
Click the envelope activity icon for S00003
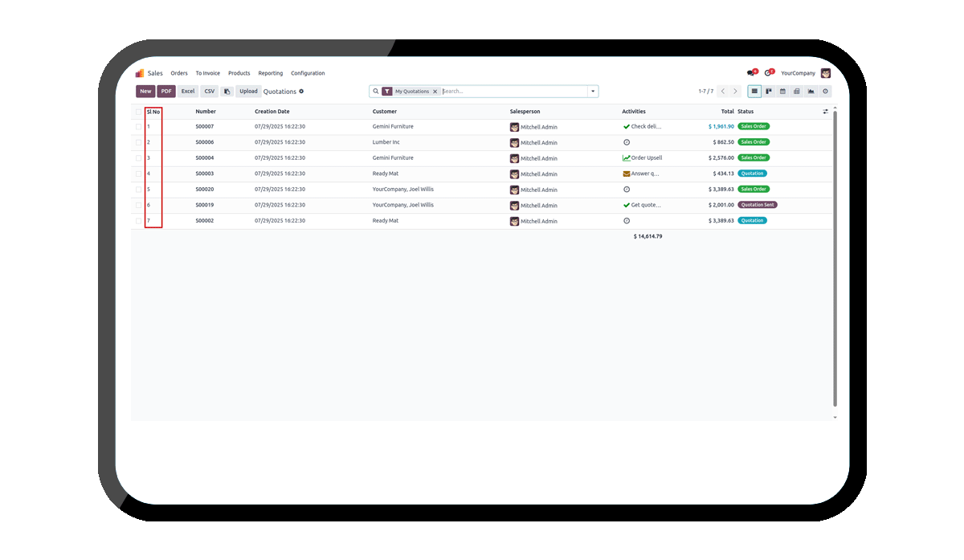(x=627, y=174)
